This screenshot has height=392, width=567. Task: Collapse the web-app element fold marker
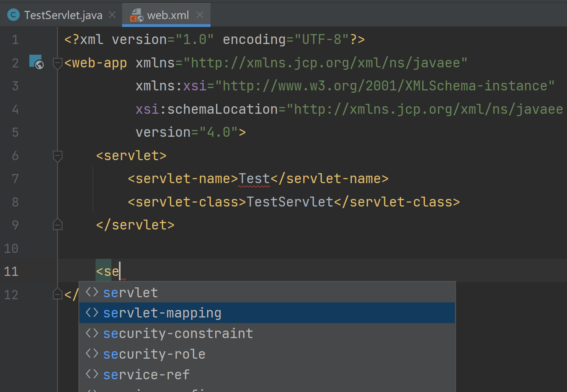57,63
